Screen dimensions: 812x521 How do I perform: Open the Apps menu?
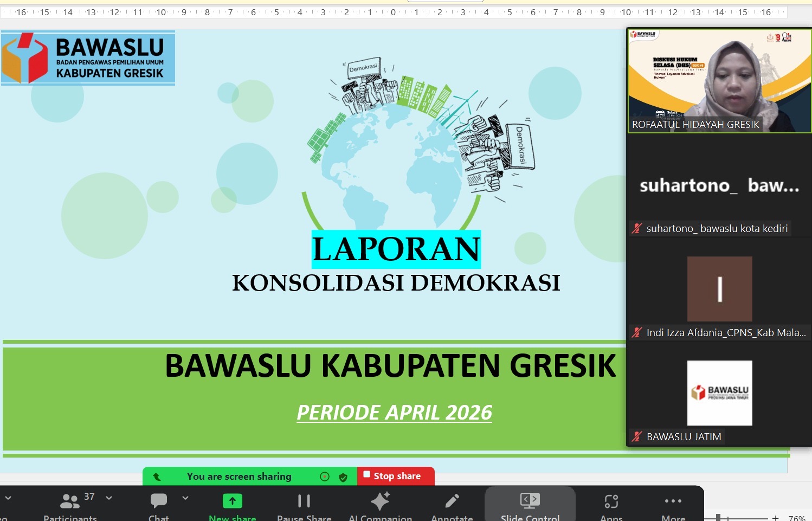point(611,505)
